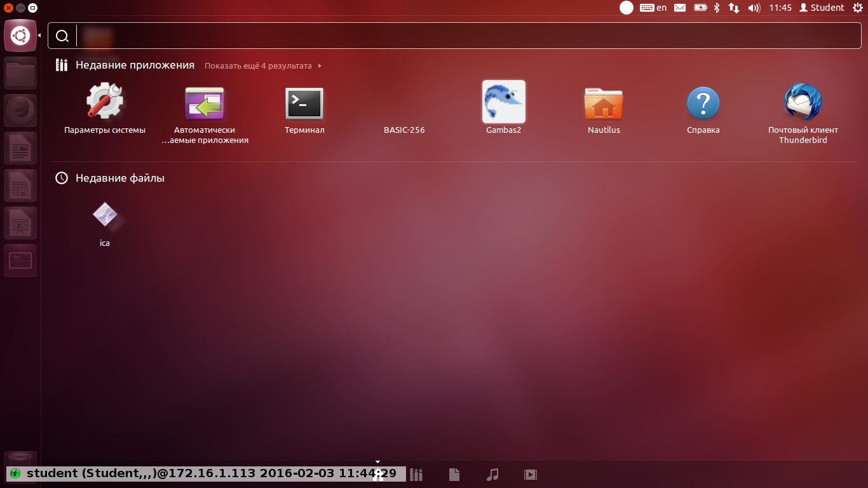Launch Почтовый клиент Thunderbird
The image size is (868, 488).
(x=803, y=114)
